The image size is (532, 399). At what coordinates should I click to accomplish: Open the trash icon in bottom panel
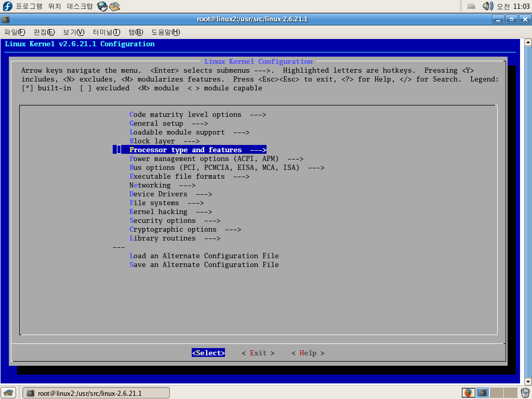click(x=525, y=393)
